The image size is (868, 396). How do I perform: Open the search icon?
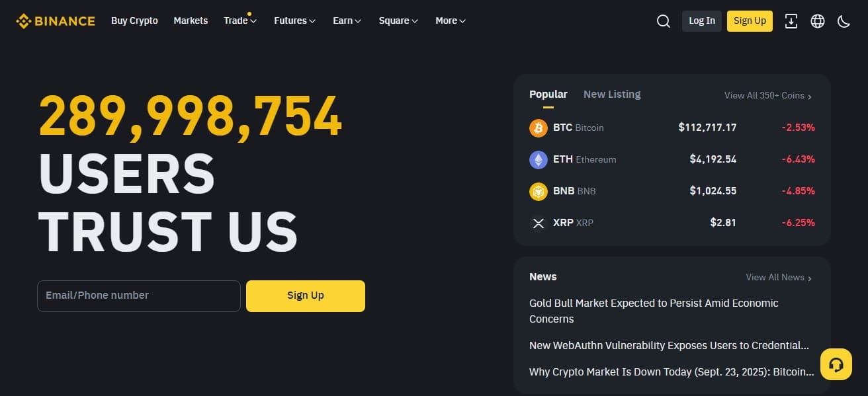pos(663,20)
